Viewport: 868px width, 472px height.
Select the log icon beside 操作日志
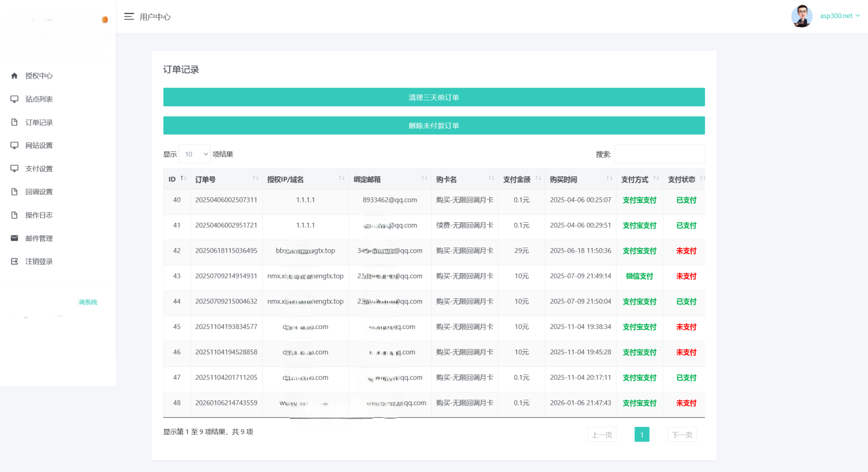pyautogui.click(x=14, y=214)
